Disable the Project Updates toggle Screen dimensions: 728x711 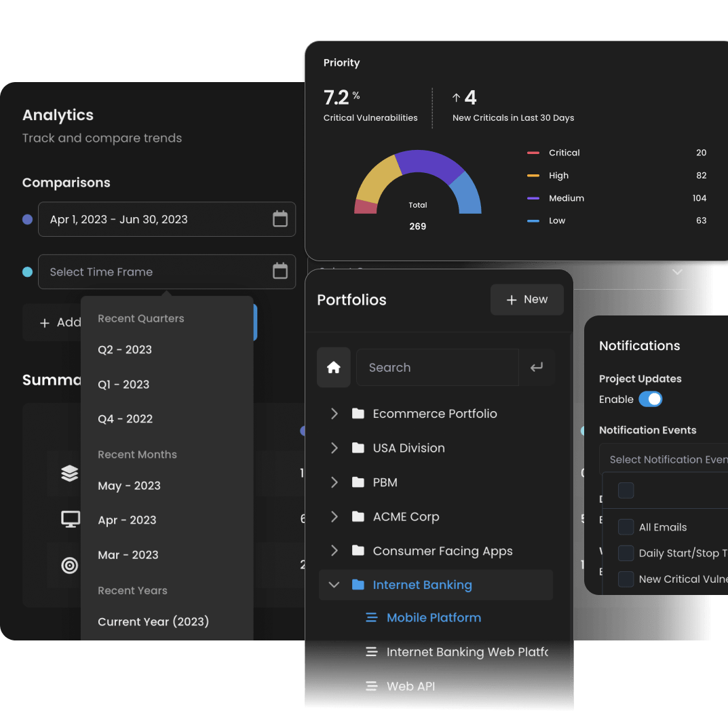pyautogui.click(x=650, y=400)
